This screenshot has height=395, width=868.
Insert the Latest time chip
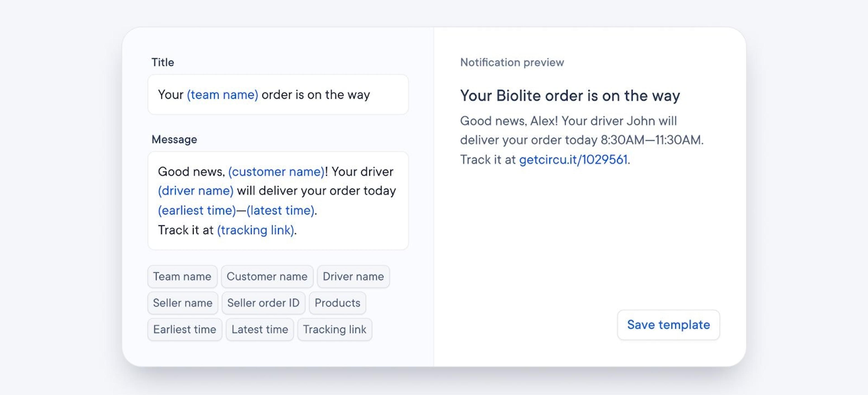click(259, 329)
